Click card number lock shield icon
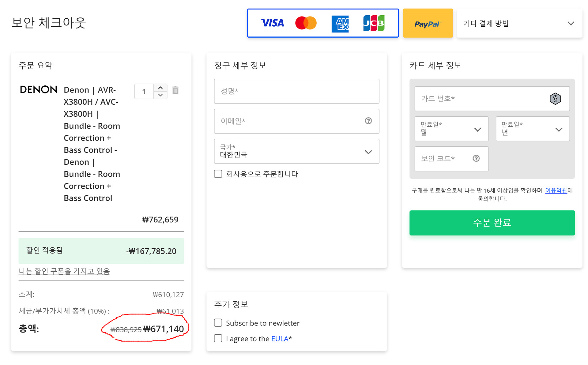Image resolution: width=588 pixels, height=365 pixels. [x=555, y=99]
